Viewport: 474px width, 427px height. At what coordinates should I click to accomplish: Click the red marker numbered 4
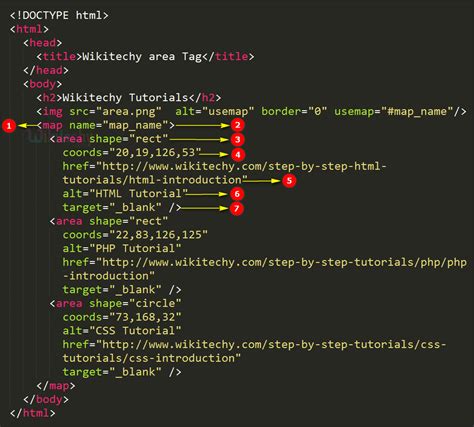point(237,154)
